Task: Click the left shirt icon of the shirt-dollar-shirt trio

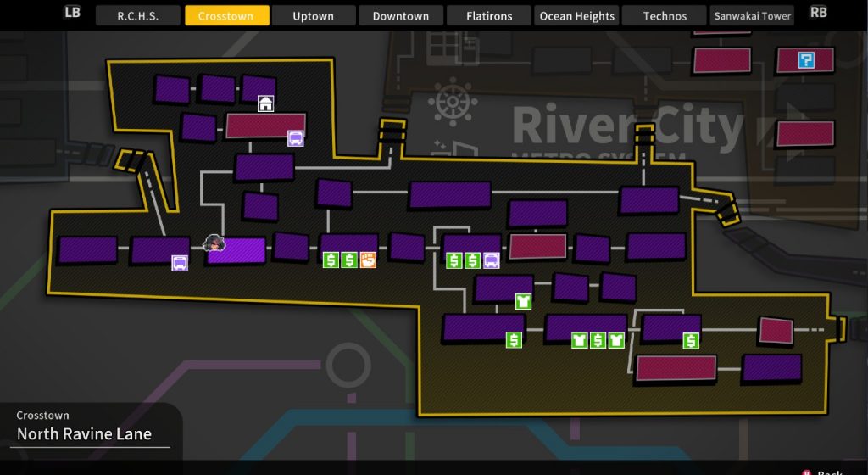Action: click(x=580, y=340)
